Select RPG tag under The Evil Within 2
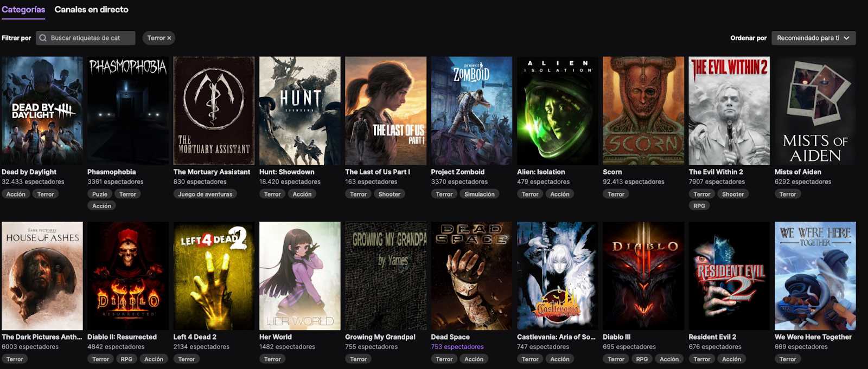The width and height of the screenshot is (868, 369). point(699,206)
